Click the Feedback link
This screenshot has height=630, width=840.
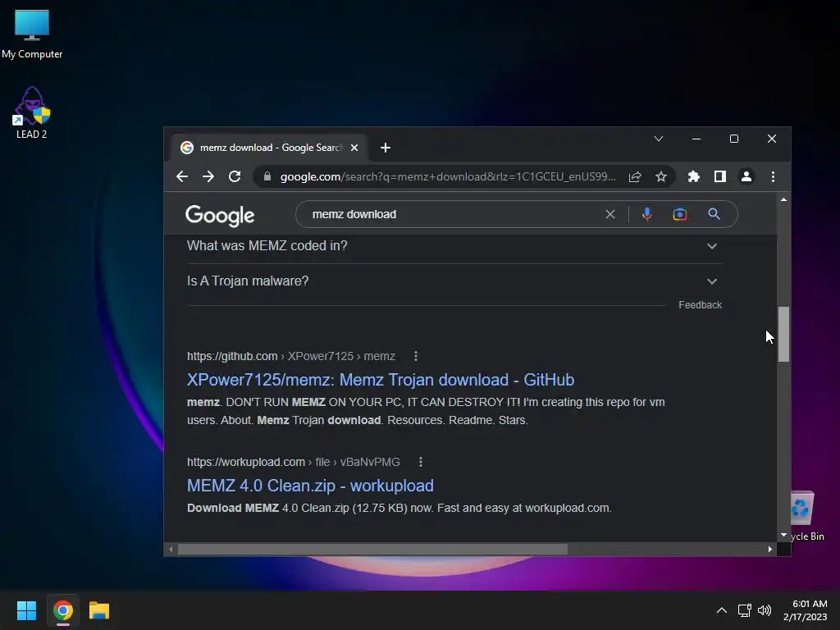tap(701, 305)
